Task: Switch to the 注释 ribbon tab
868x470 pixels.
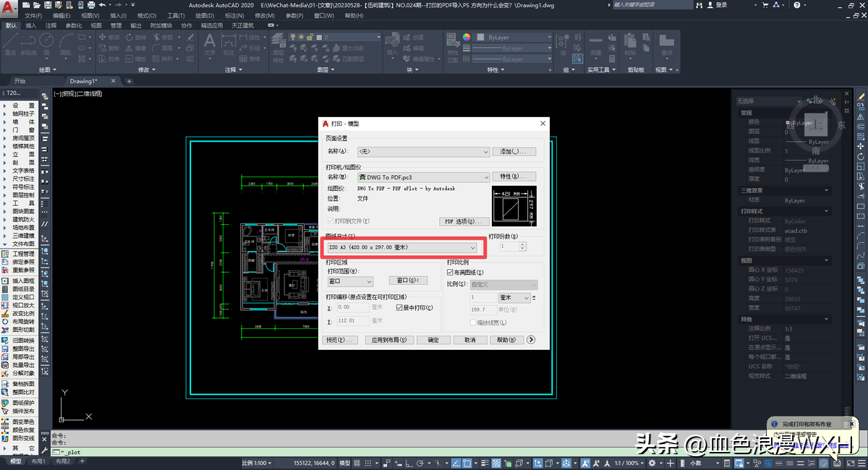Action: [x=51, y=25]
